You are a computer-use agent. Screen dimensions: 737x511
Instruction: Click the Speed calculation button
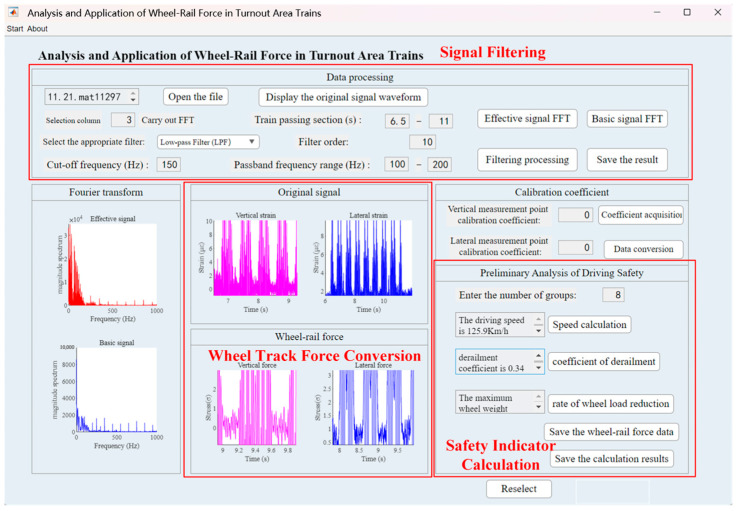point(589,325)
